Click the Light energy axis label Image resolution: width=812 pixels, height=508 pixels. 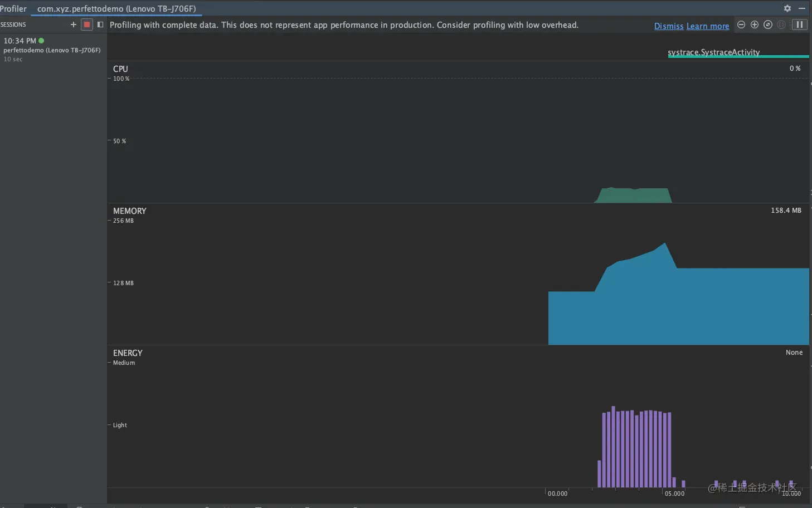pos(120,425)
